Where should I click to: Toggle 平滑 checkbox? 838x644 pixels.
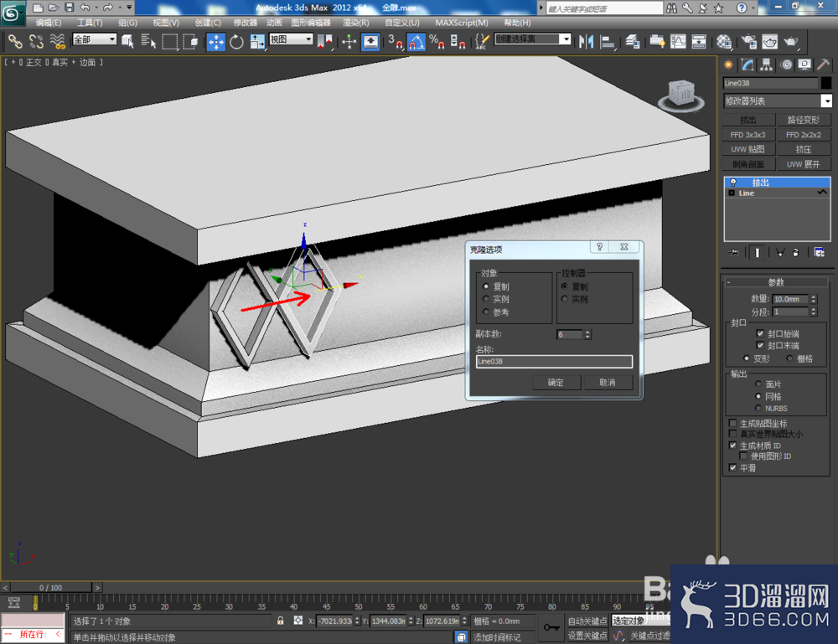click(x=732, y=468)
